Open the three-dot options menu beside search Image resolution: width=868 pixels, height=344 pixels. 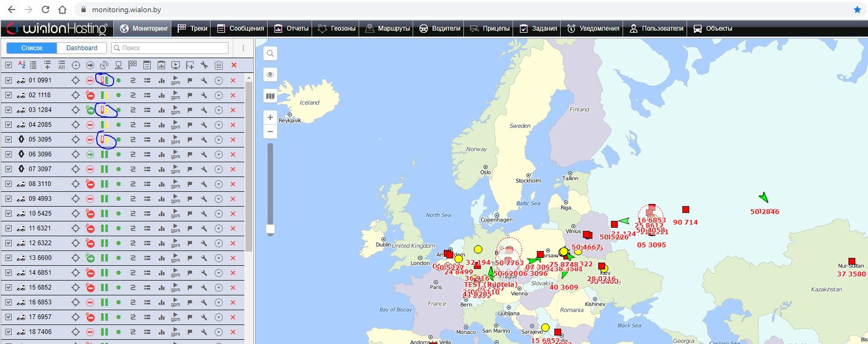pyautogui.click(x=243, y=48)
